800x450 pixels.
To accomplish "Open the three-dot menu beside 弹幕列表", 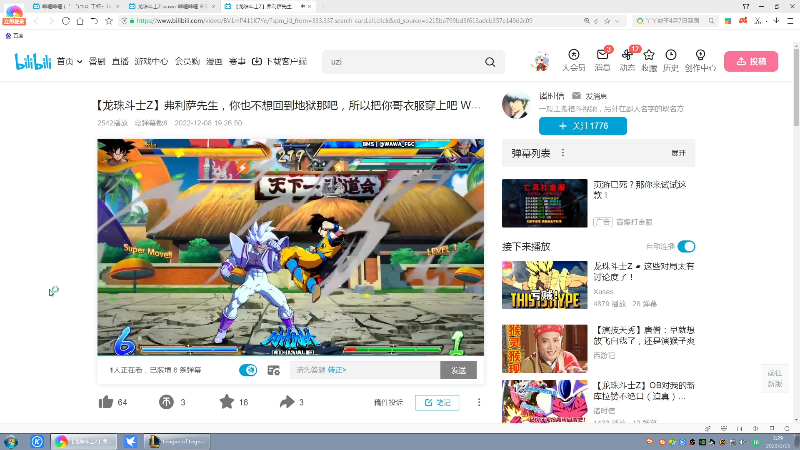I will [x=563, y=153].
